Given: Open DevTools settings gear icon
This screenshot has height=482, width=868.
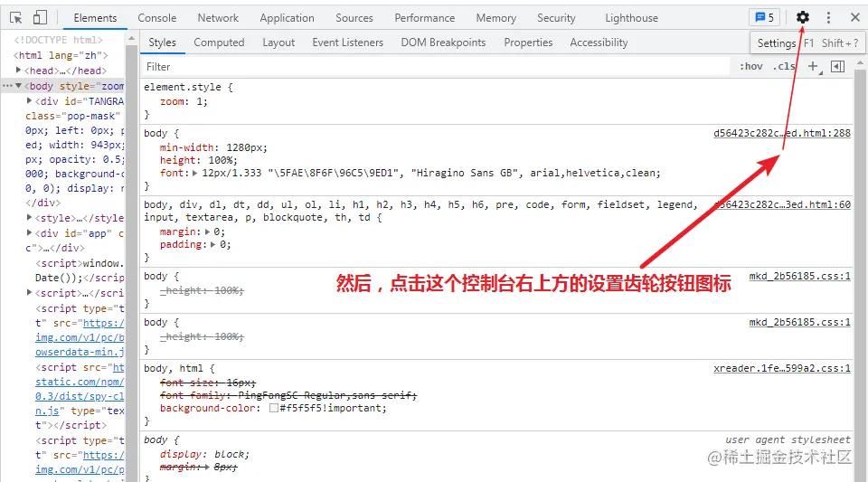Looking at the screenshot, I should click(x=802, y=18).
